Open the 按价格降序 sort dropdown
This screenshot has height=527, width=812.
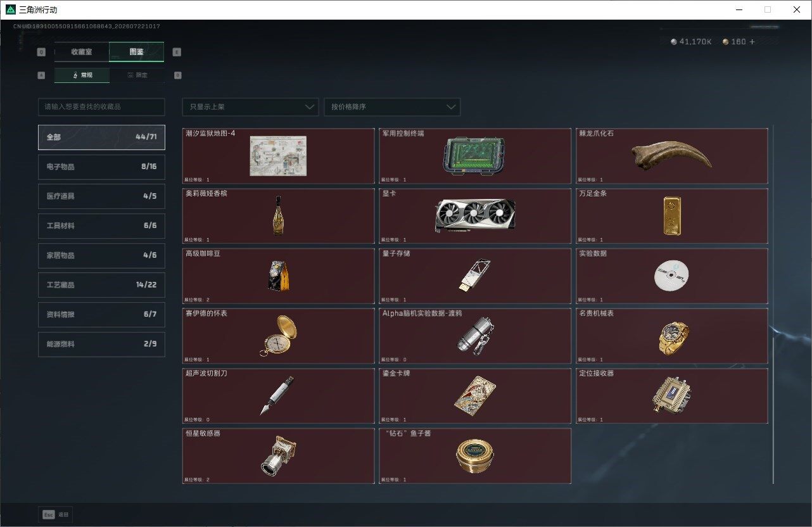coord(392,107)
